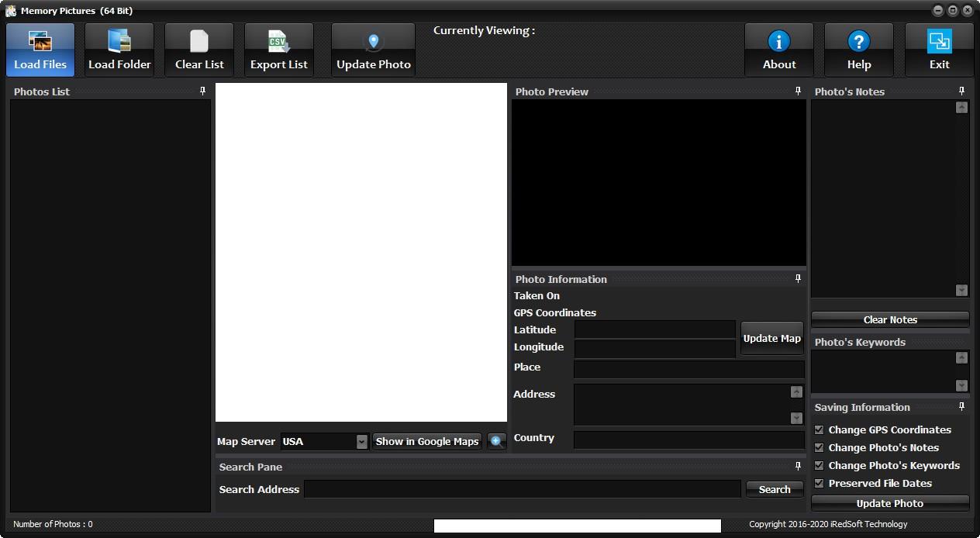Expand the Map Server USA dropdown
This screenshot has width=980, height=538.
361,442
